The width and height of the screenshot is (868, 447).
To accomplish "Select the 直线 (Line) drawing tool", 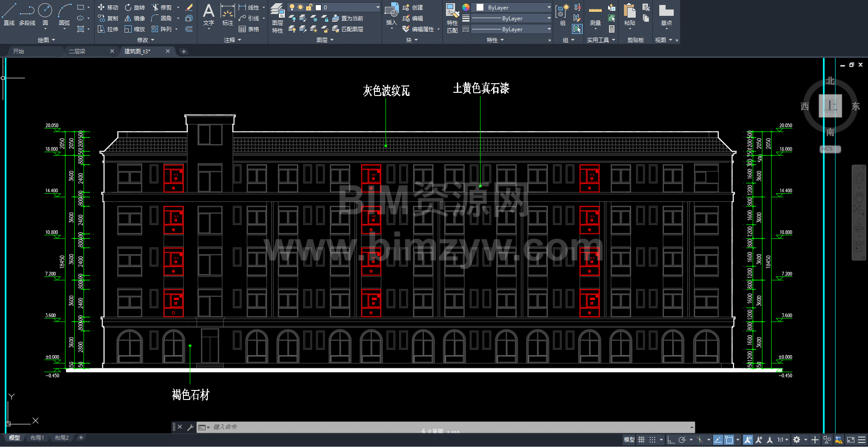I will pos(9,14).
